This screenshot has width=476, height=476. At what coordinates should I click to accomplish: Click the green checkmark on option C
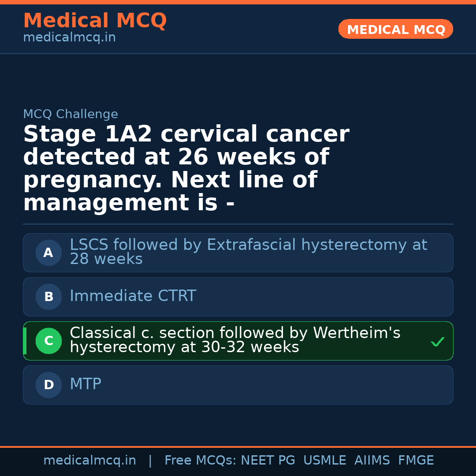tap(437, 342)
